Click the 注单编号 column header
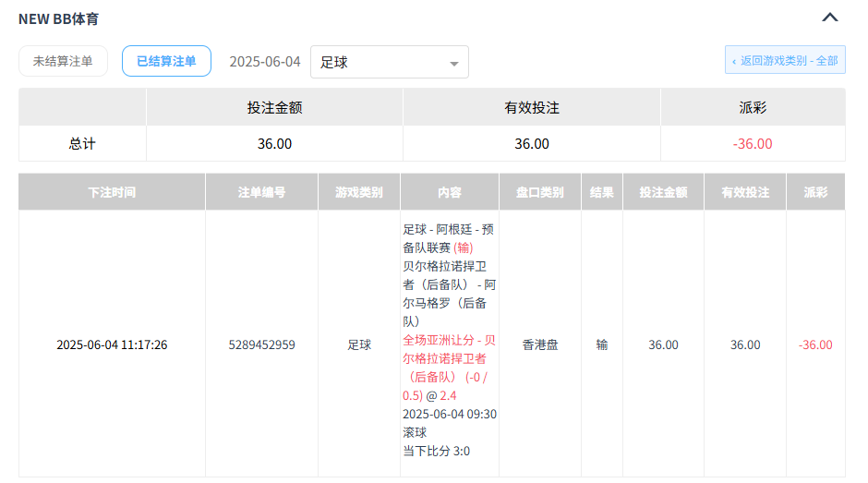868x483 pixels. coord(261,192)
